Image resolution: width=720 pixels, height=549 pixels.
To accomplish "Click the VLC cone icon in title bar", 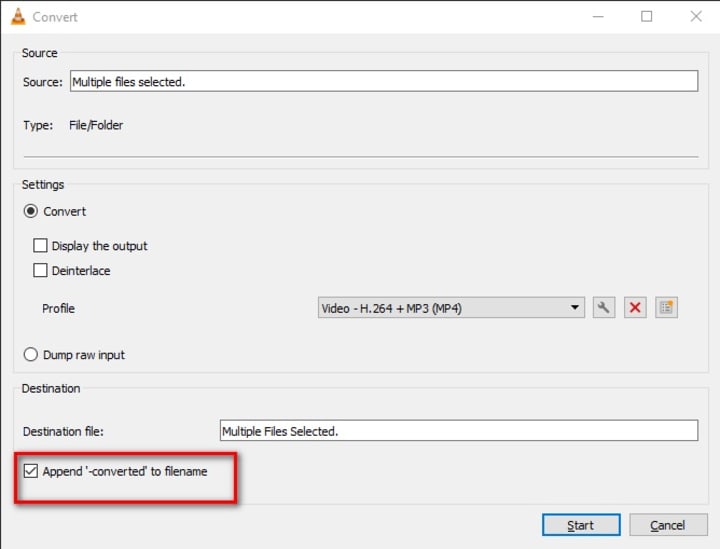I will tap(18, 17).
